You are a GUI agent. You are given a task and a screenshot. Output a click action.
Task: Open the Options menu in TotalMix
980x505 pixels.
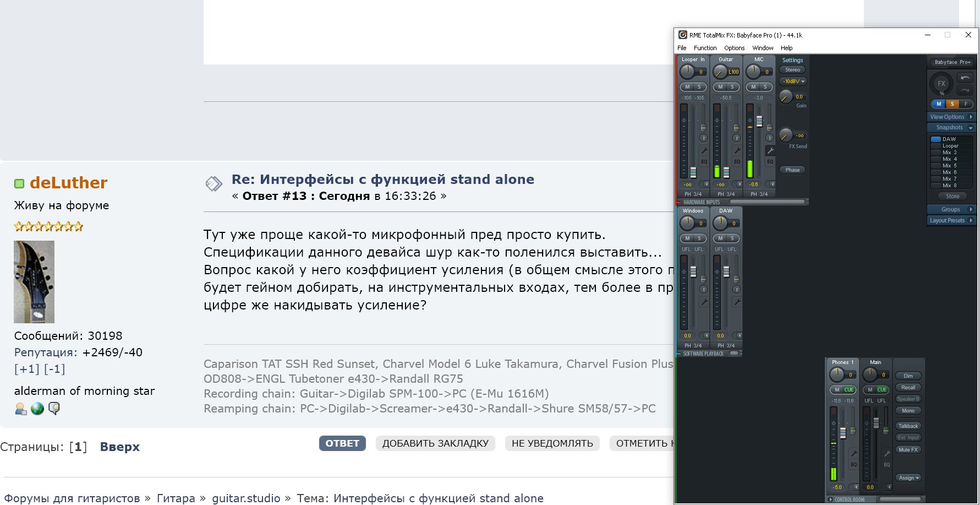tap(734, 48)
